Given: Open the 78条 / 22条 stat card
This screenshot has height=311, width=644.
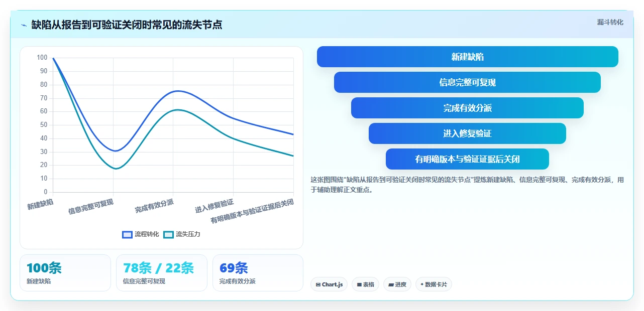Looking at the screenshot, I should pyautogui.click(x=162, y=273).
